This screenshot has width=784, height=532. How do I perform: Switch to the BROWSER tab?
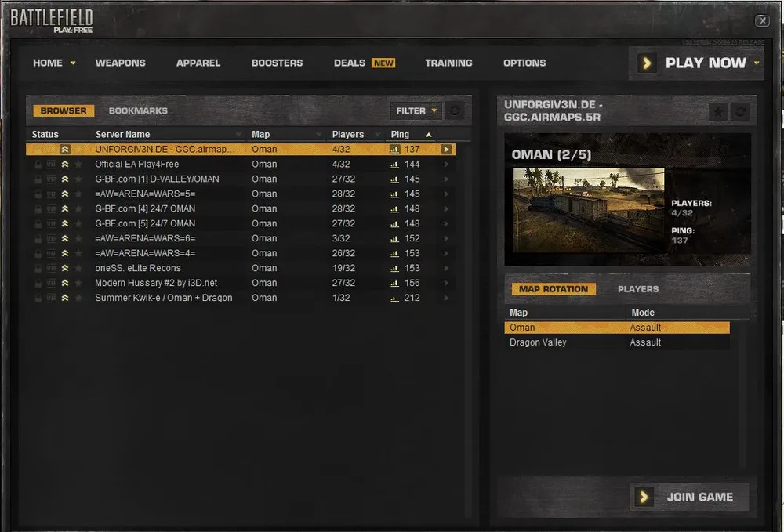point(64,111)
